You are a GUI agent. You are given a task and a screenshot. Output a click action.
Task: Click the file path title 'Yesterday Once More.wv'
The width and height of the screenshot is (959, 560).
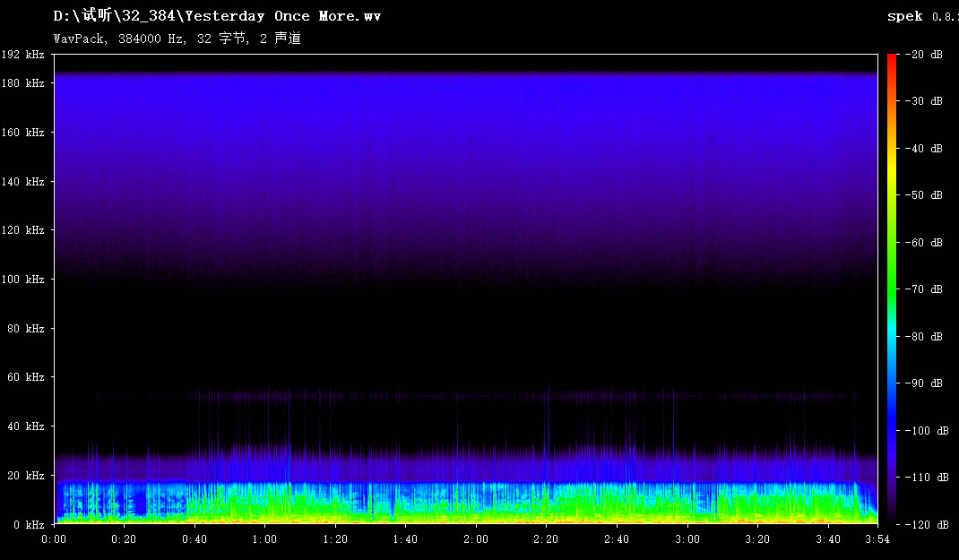coord(217,16)
